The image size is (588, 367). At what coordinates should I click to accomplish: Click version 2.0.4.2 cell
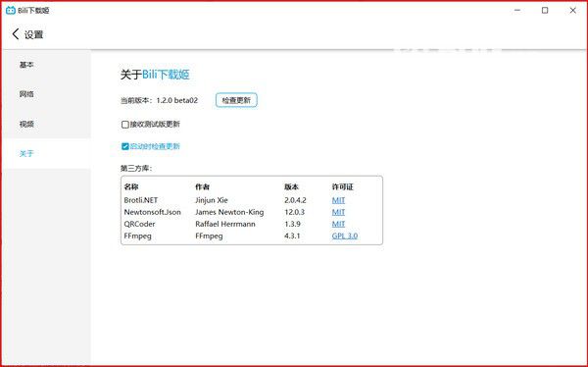(295, 200)
